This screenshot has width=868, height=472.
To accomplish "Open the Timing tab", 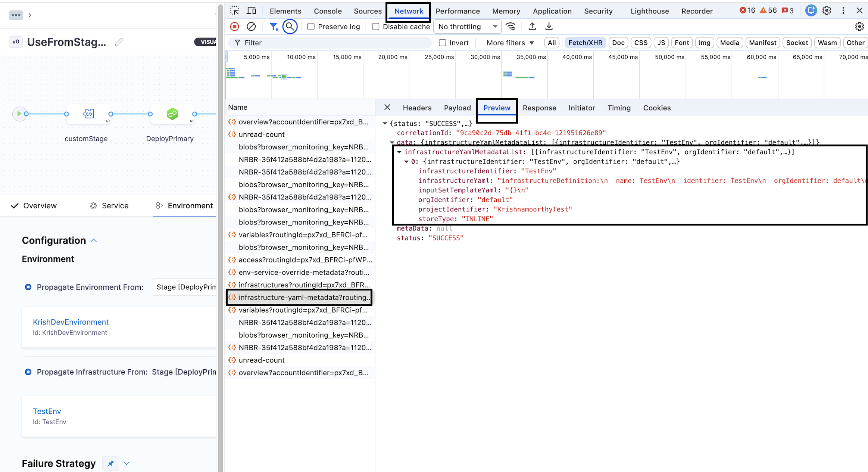I will 619,108.
